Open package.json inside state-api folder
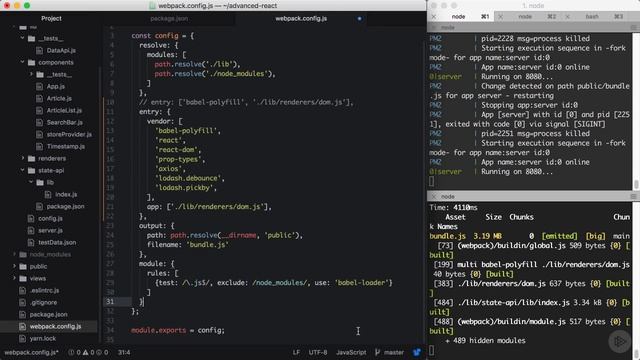The height and width of the screenshot is (360, 640). (x=65, y=206)
